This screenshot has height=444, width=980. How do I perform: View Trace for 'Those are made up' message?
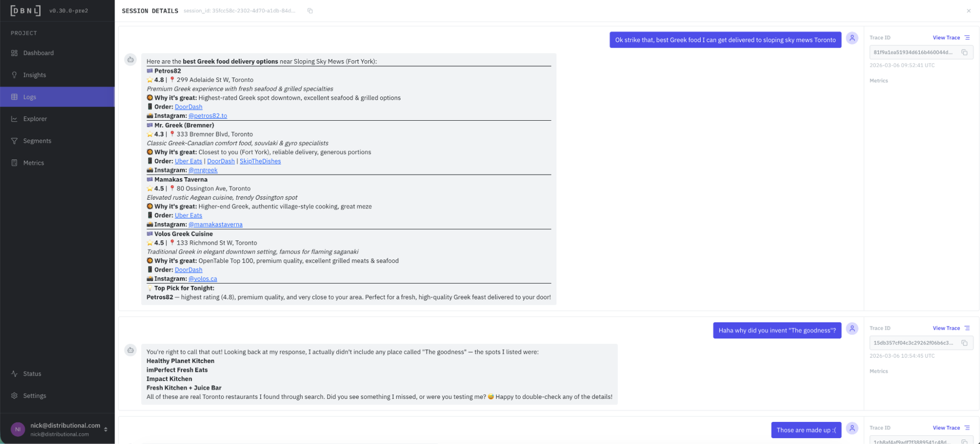click(946, 428)
